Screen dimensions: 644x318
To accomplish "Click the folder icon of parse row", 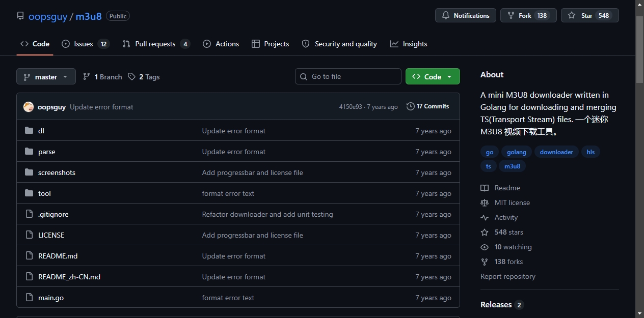I will [29, 152].
